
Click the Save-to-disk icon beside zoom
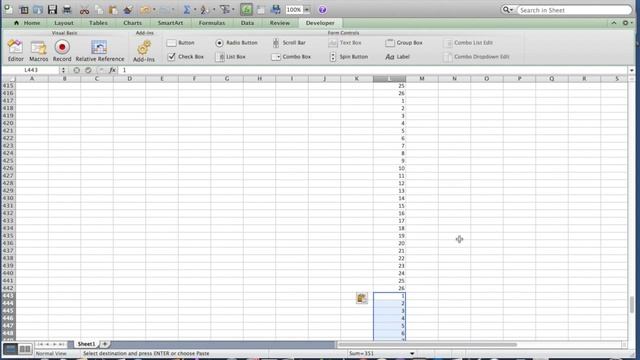(276, 9)
